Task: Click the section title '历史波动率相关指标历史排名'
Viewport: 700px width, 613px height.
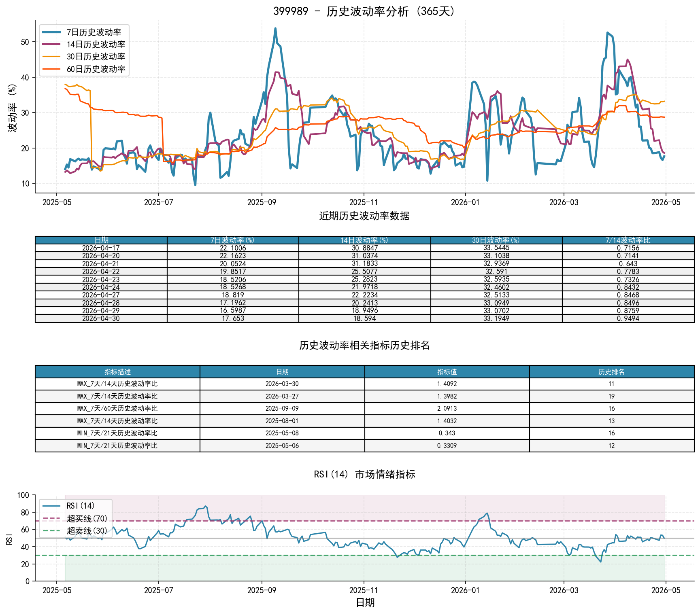Action: pos(364,345)
